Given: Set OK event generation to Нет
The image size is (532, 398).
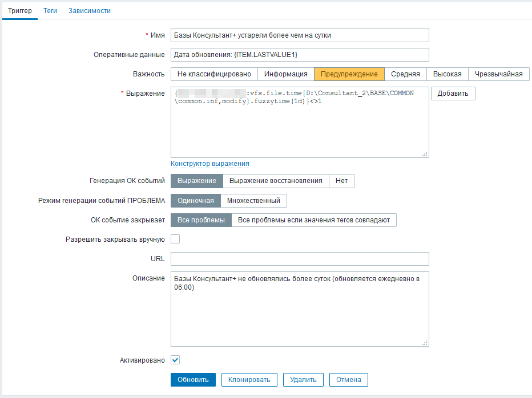Looking at the screenshot, I should point(341,181).
